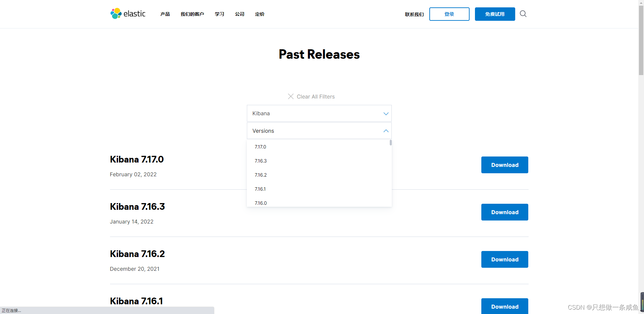Image resolution: width=644 pixels, height=314 pixels.
Task: Go to the 定价 page
Action: [x=260, y=14]
